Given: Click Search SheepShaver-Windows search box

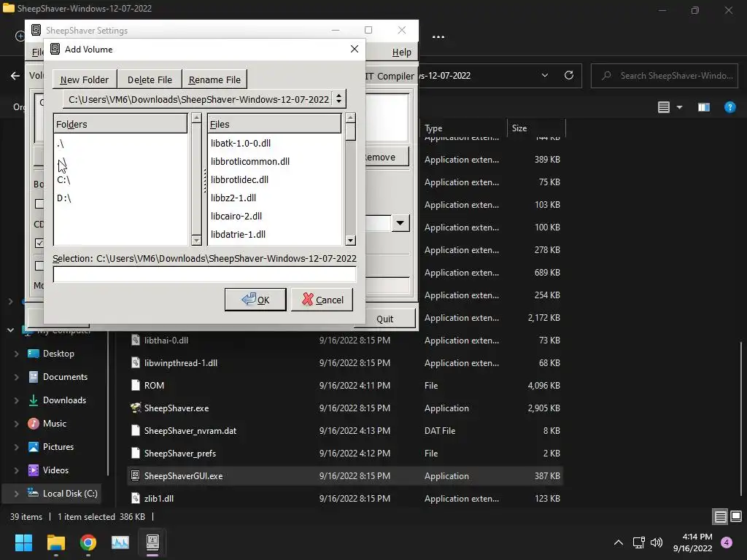Looking at the screenshot, I should tap(665, 76).
